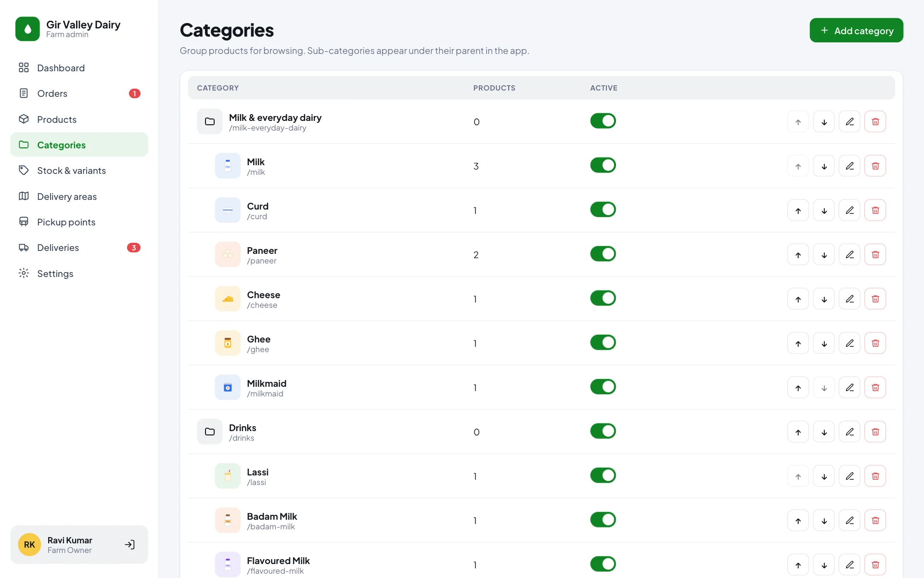
Task: Click the CATEGORY column header
Action: [218, 88]
